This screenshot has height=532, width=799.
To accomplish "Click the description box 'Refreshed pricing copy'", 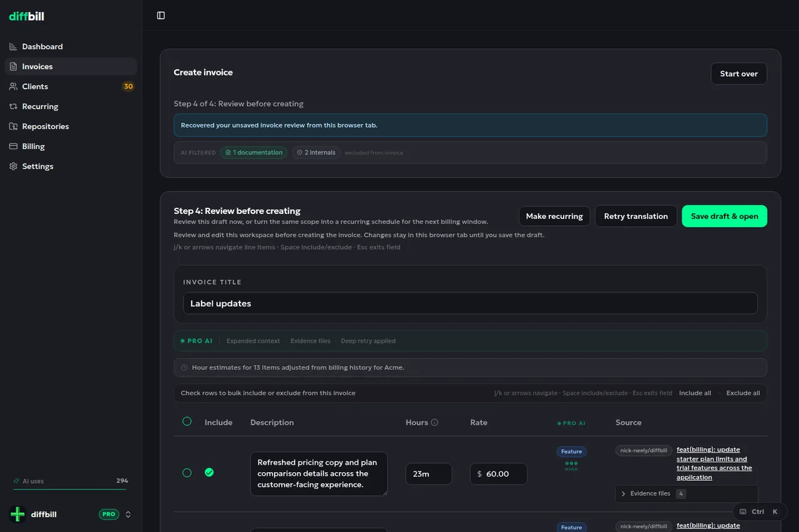I will click(x=319, y=474).
